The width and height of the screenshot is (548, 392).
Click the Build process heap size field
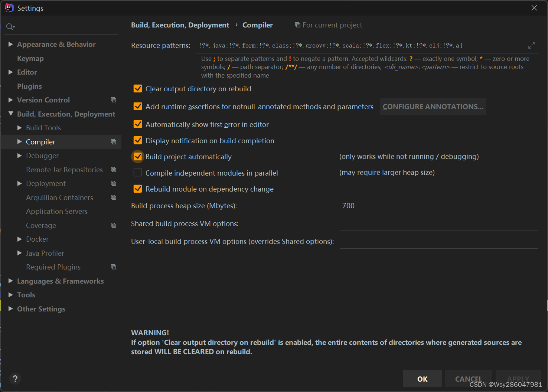[x=353, y=206]
